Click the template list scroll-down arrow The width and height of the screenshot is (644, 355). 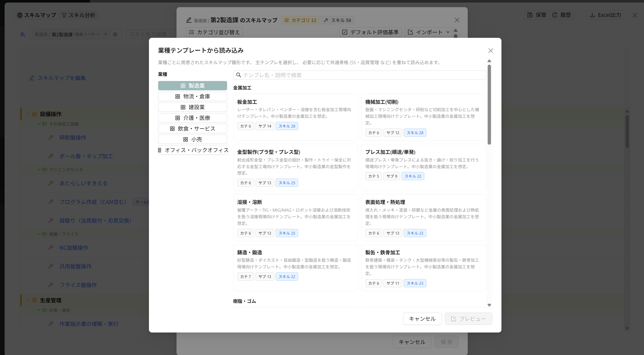(x=489, y=305)
